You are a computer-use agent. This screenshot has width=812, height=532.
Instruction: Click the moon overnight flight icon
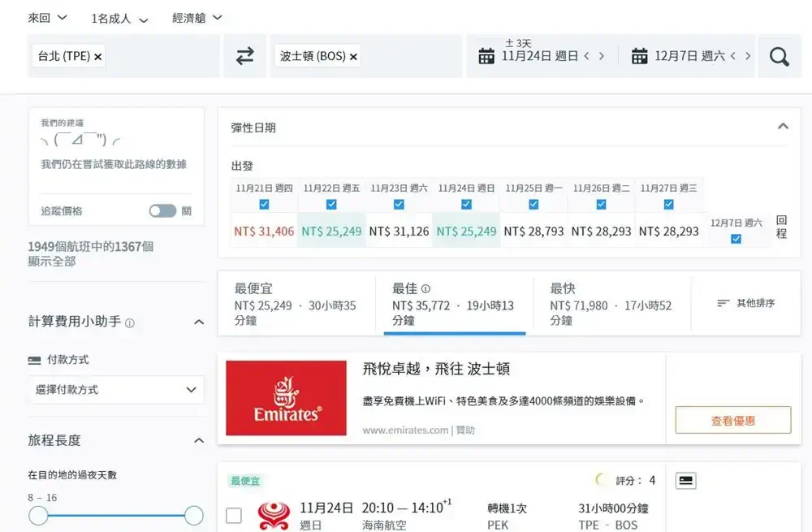(601, 480)
